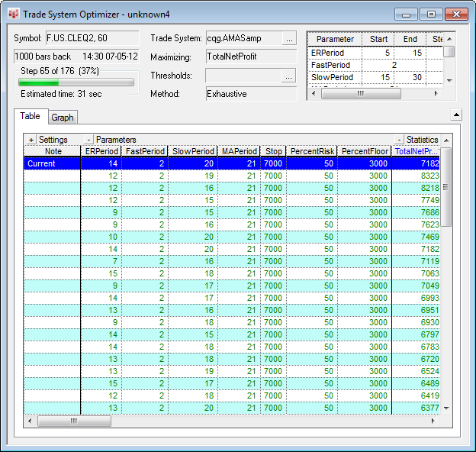
Task: Click the results table scroll-left arrow
Action: [30, 421]
